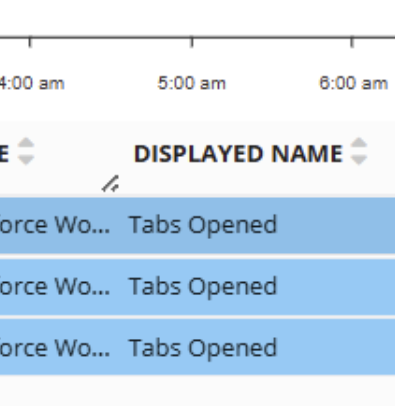This screenshot has height=406, width=395.
Task: Click the diagonal column resize handle icon
Action: pos(111,184)
